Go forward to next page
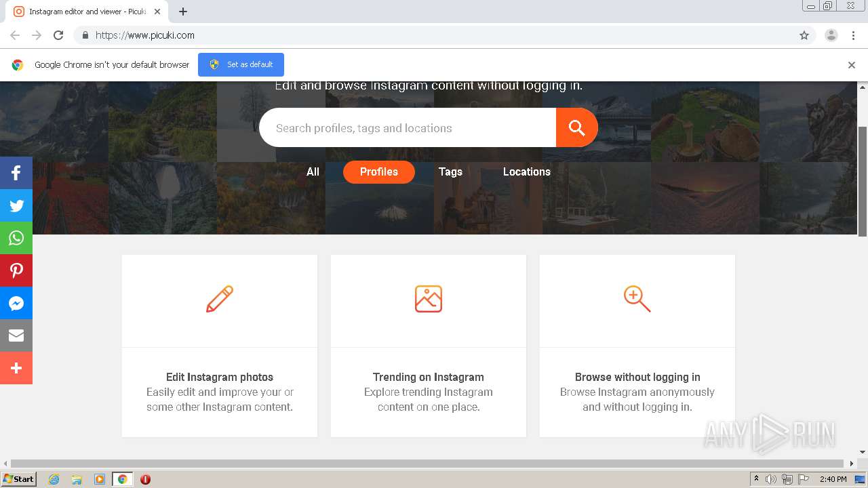Image resolution: width=868 pixels, height=488 pixels. tap(37, 35)
